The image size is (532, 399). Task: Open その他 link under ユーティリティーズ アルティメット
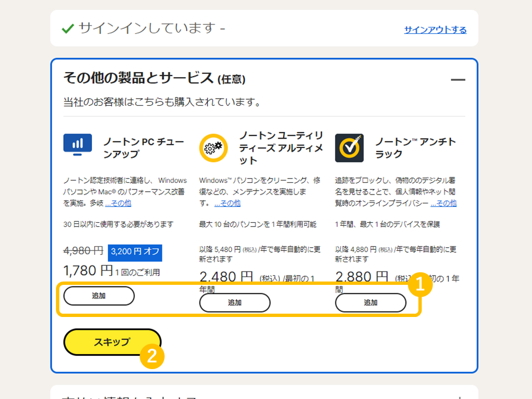227,203
